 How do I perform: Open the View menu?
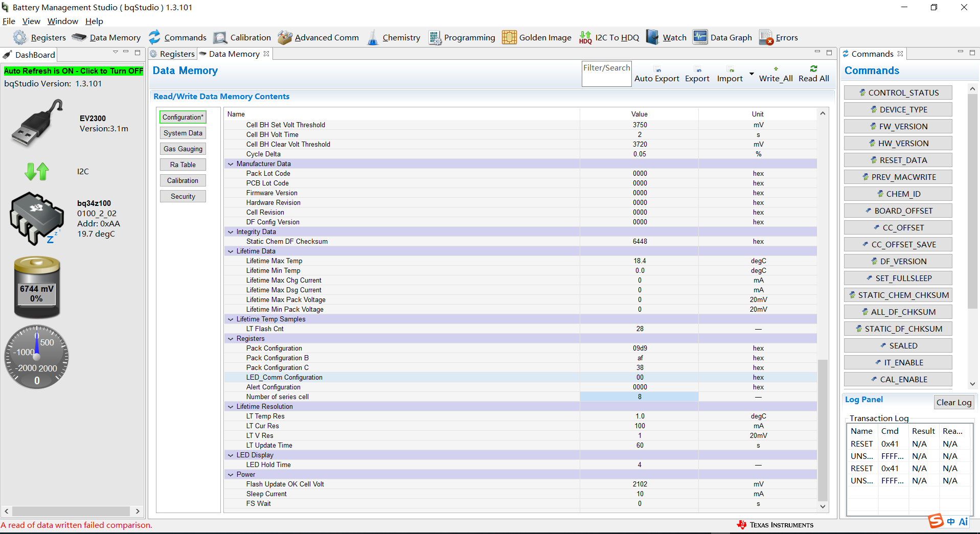31,21
